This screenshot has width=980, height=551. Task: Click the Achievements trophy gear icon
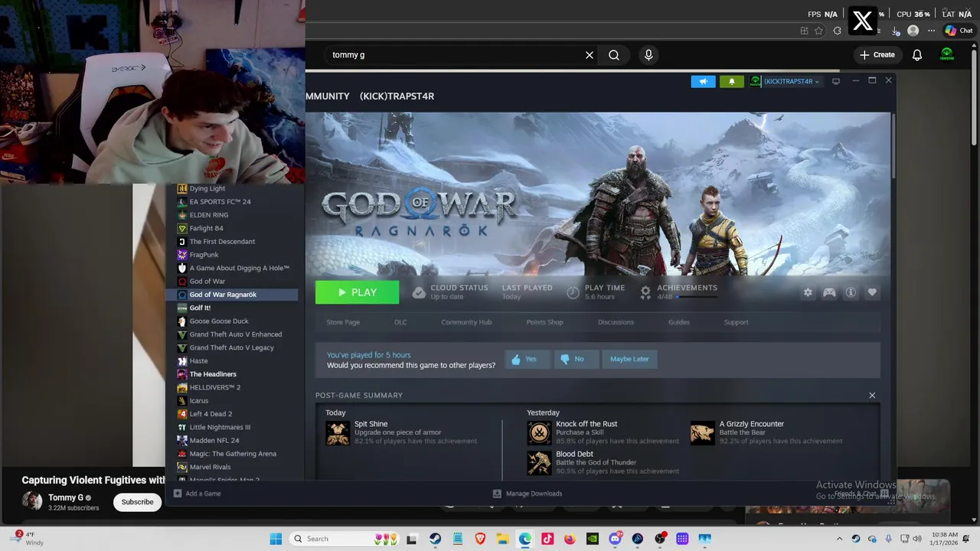[645, 292]
